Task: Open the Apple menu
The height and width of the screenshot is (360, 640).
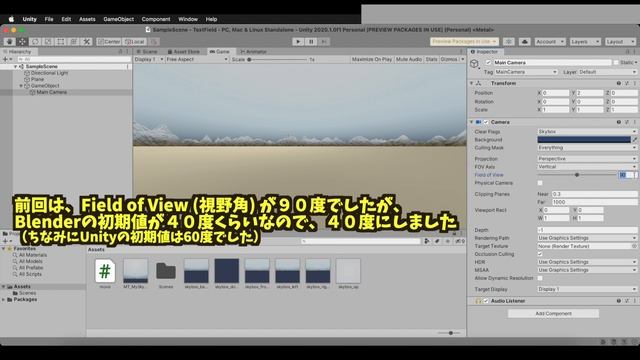Action: (x=11, y=19)
